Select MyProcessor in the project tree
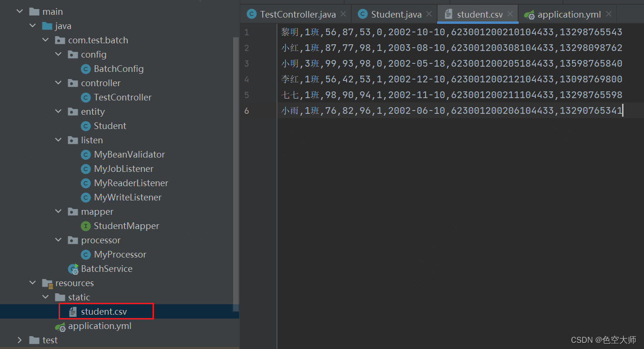This screenshot has width=644, height=349. 120,254
